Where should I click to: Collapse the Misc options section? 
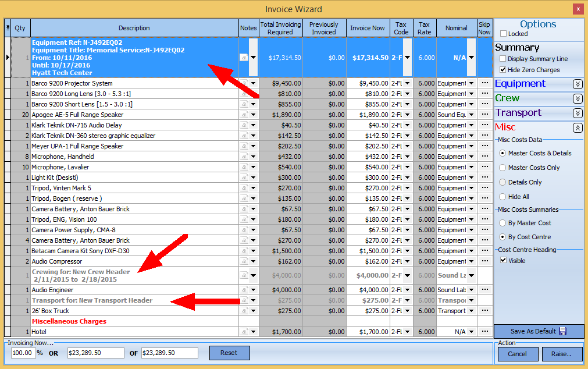tap(577, 127)
